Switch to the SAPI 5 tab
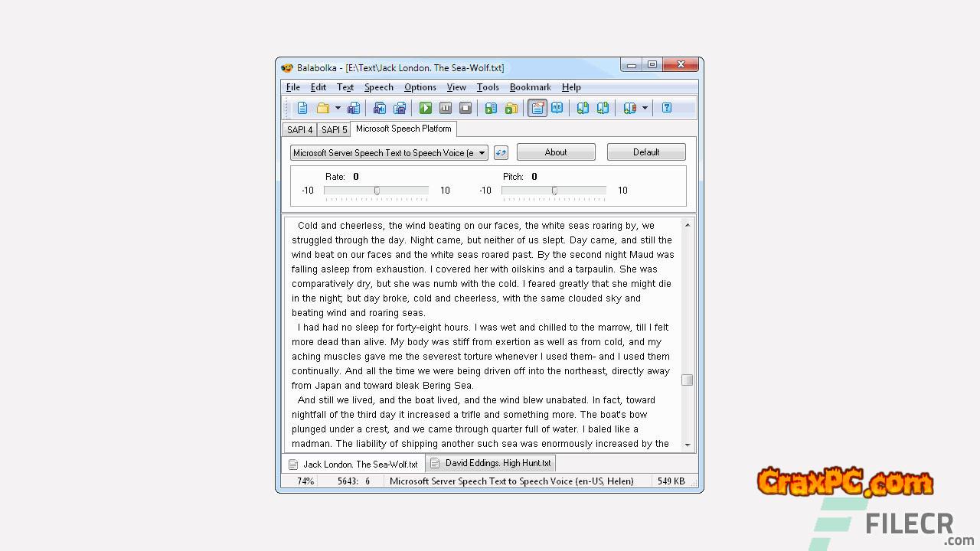This screenshot has height=551, width=980. 334,130
